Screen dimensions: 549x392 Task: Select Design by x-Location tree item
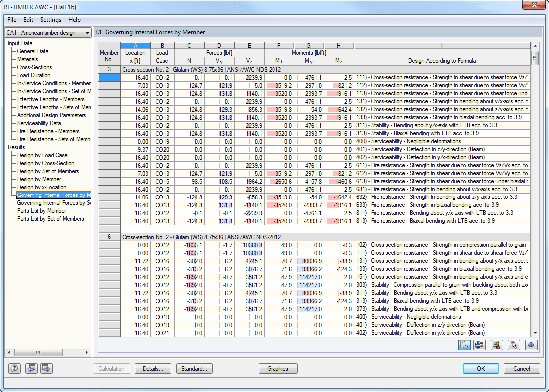42,187
